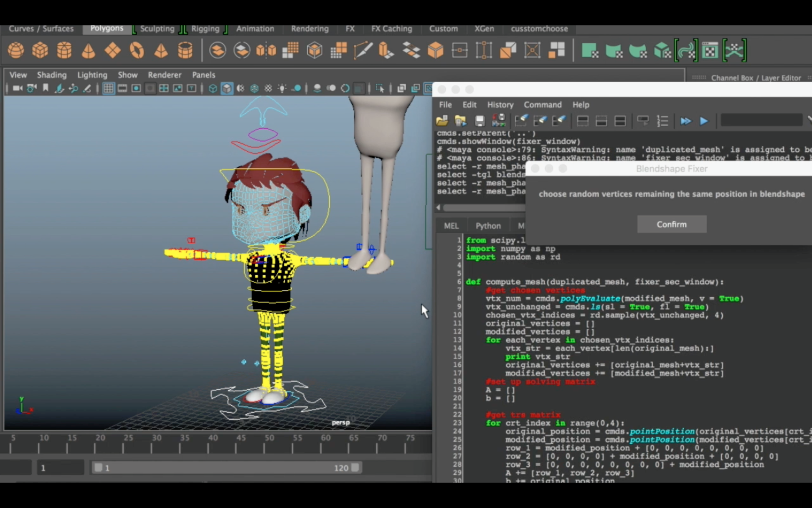Screen dimensions: 812x508
Task: Create a polygon pyramid from the shelf
Action: coord(161,51)
